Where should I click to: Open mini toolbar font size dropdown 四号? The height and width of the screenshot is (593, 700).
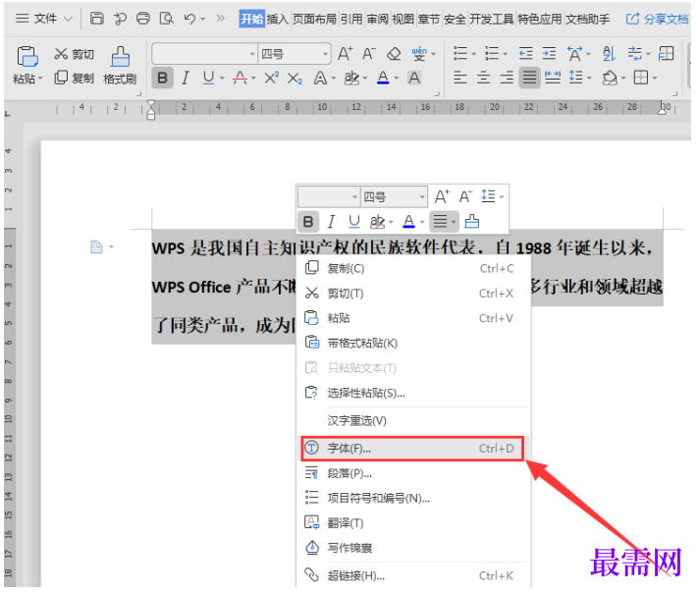tap(422, 197)
